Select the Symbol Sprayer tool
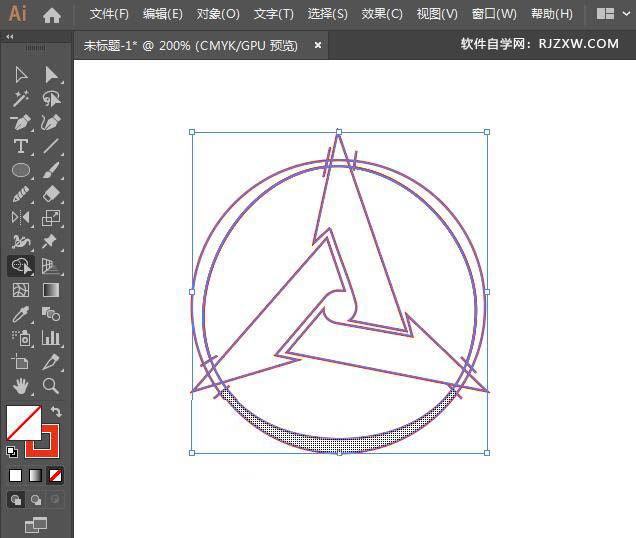 tap(21, 338)
